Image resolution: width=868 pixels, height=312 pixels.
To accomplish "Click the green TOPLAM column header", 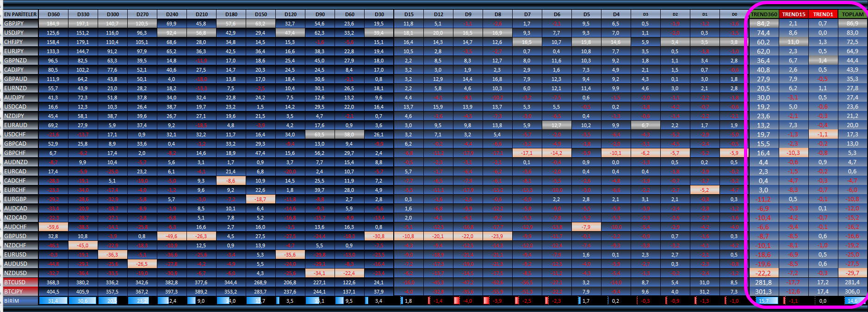I will [x=853, y=14].
